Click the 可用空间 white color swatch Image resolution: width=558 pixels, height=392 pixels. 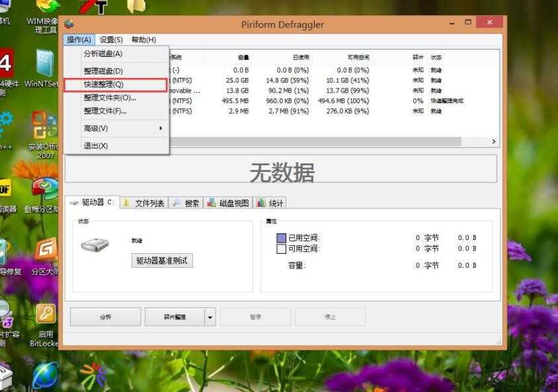click(x=281, y=249)
